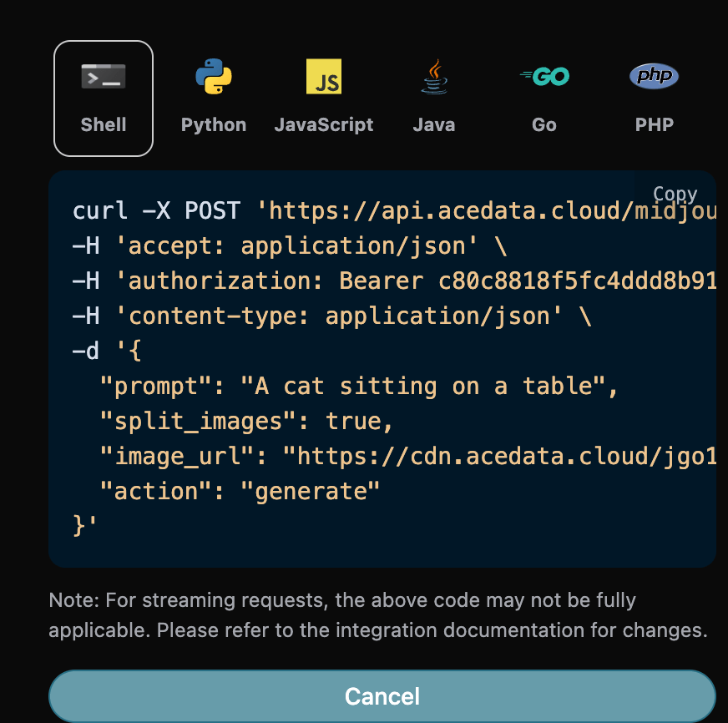The image size is (728, 723).
Task: Click the PHP oval logo icon
Action: click(x=654, y=77)
